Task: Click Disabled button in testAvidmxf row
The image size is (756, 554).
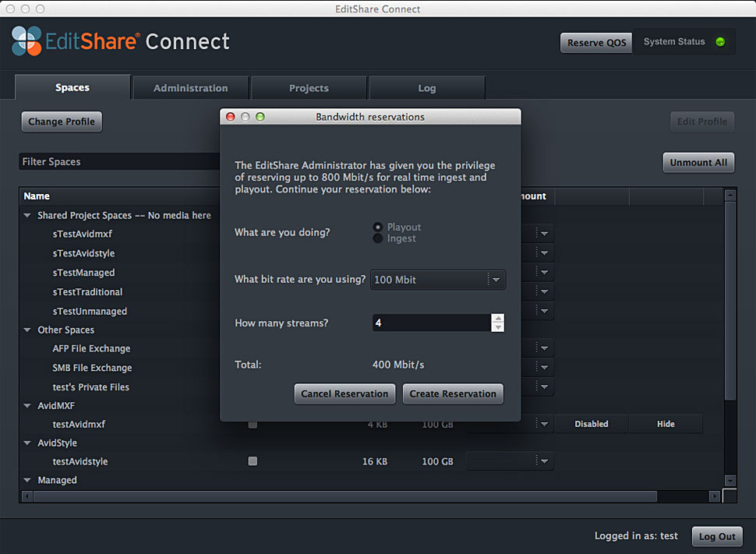Action: coord(592,424)
